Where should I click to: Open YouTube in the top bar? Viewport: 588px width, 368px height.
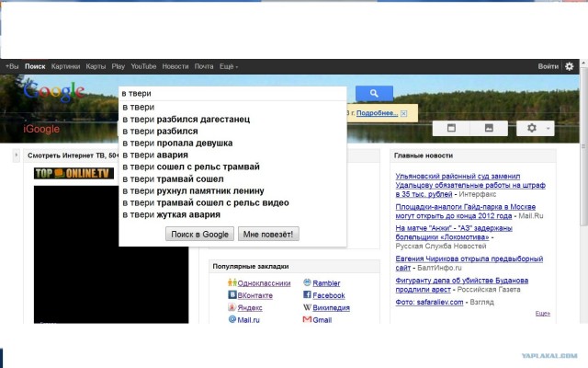[x=143, y=66]
